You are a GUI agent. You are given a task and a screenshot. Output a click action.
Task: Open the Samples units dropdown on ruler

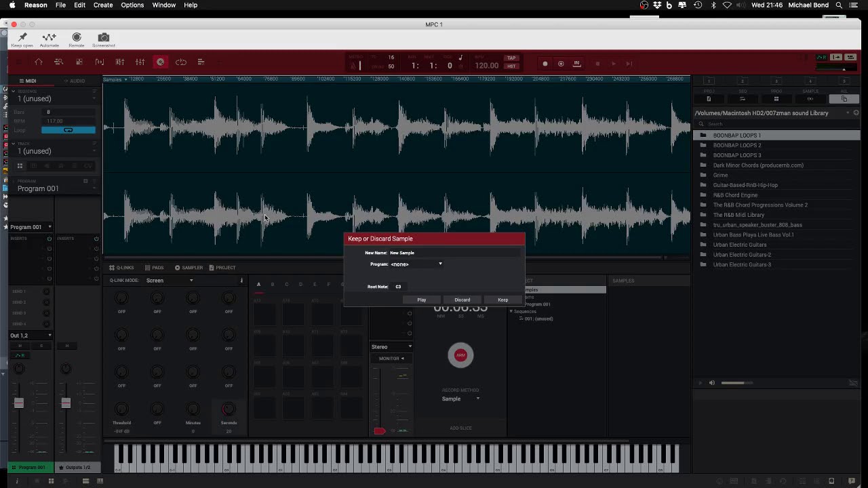(x=115, y=79)
